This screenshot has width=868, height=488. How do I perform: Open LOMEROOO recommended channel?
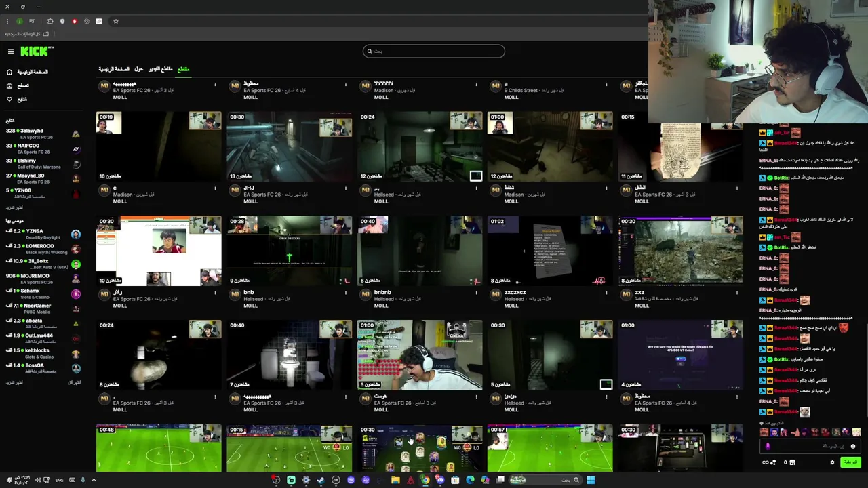pyautogui.click(x=43, y=249)
